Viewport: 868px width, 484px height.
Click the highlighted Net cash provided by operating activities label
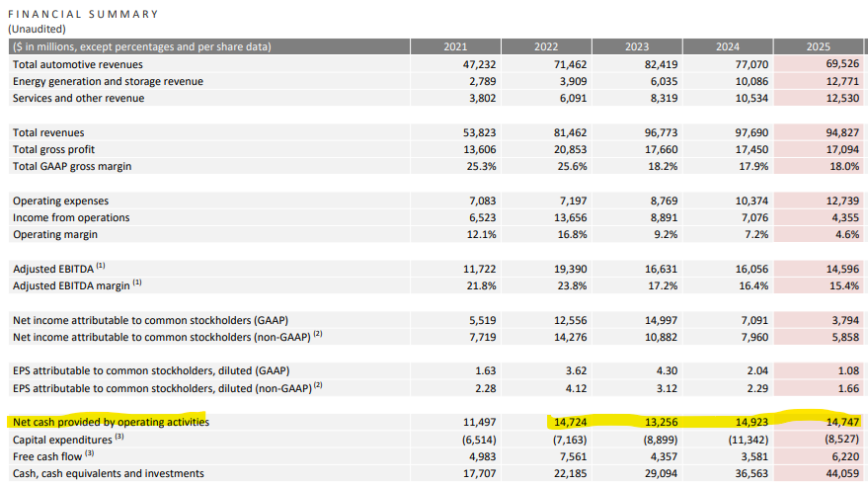pos(111,422)
